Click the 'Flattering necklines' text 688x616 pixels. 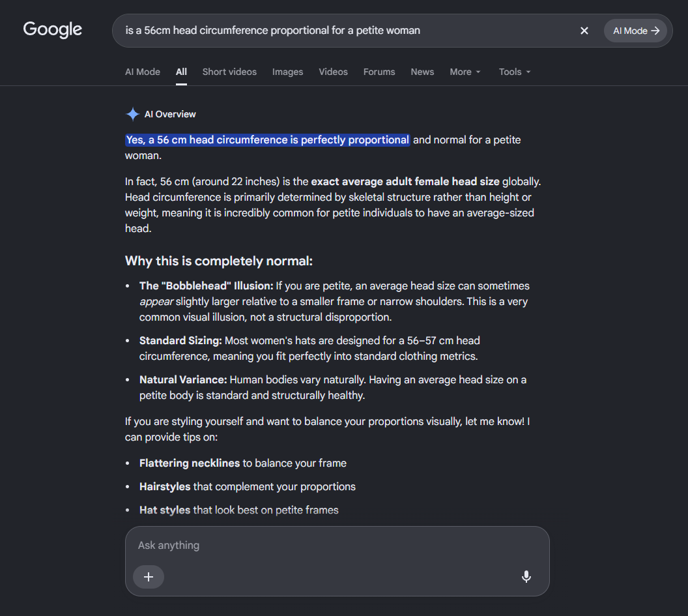pos(190,463)
